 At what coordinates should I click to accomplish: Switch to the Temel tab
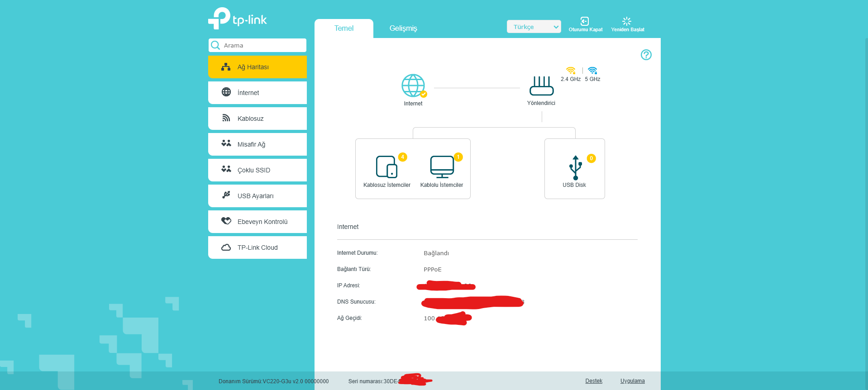pyautogui.click(x=344, y=29)
